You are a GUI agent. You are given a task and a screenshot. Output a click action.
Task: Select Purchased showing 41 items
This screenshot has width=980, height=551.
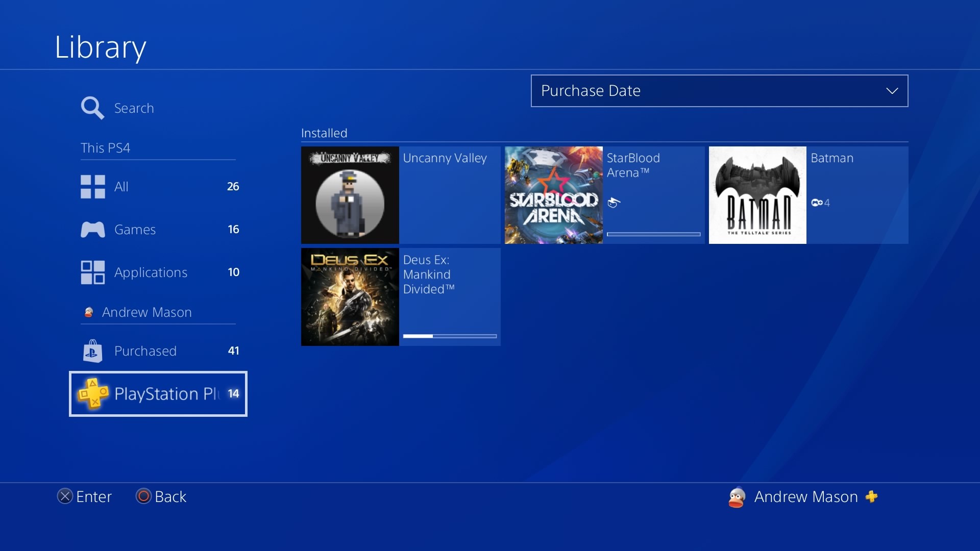coord(158,350)
